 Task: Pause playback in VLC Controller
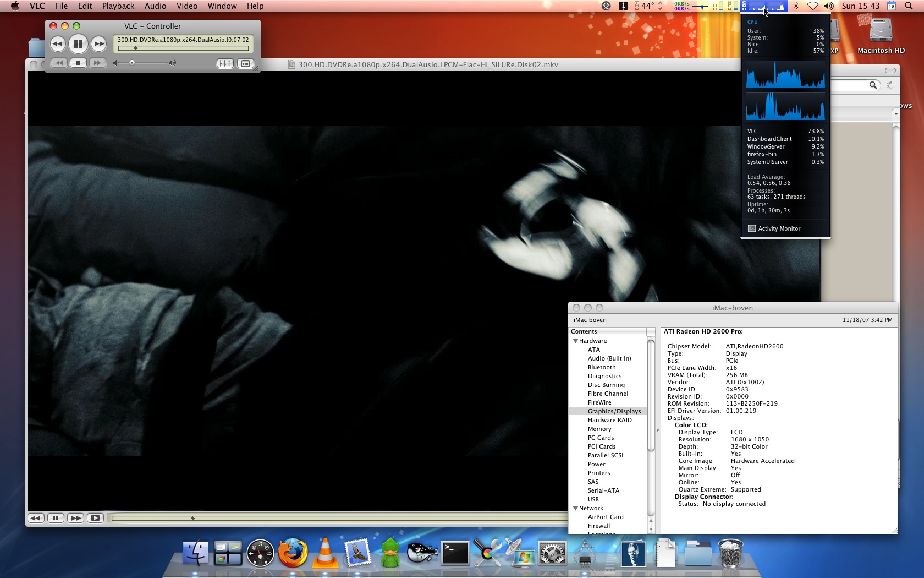coord(78,43)
